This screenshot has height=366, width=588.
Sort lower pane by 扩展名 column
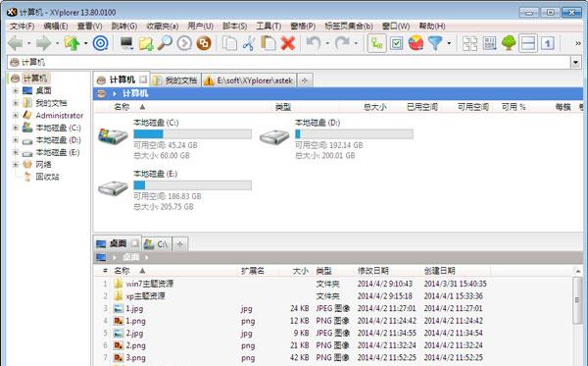click(x=253, y=271)
